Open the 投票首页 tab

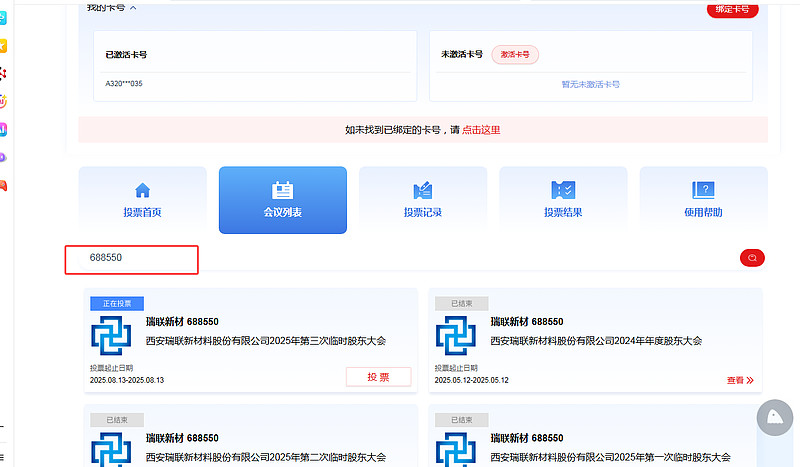tap(142, 200)
